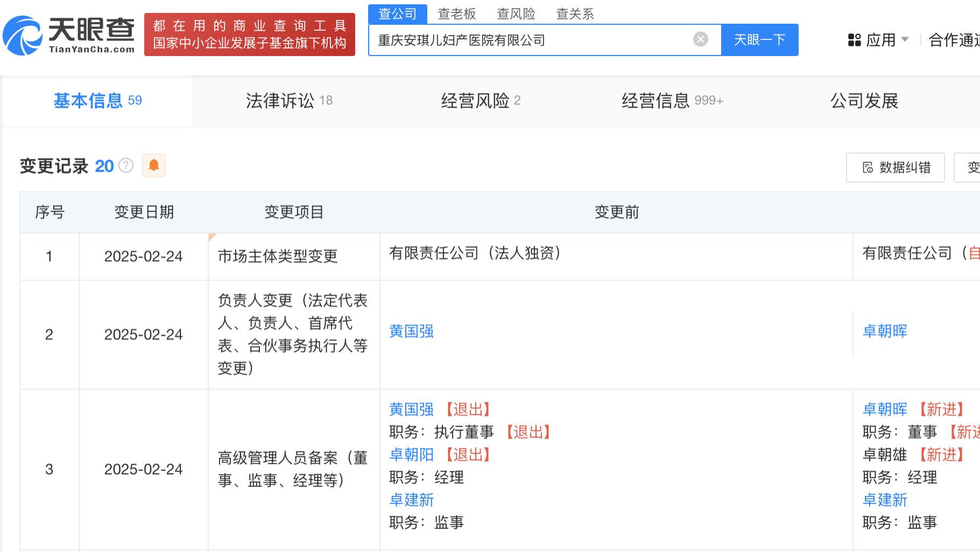Click 卓朝雄 【新进】 text in row 3
980x552 pixels.
point(913,455)
